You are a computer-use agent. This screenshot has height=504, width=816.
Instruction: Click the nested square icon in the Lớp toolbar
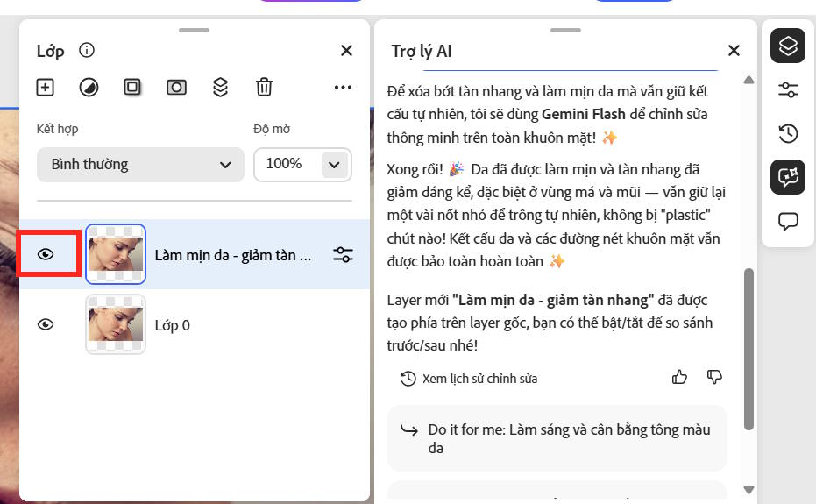pos(132,87)
